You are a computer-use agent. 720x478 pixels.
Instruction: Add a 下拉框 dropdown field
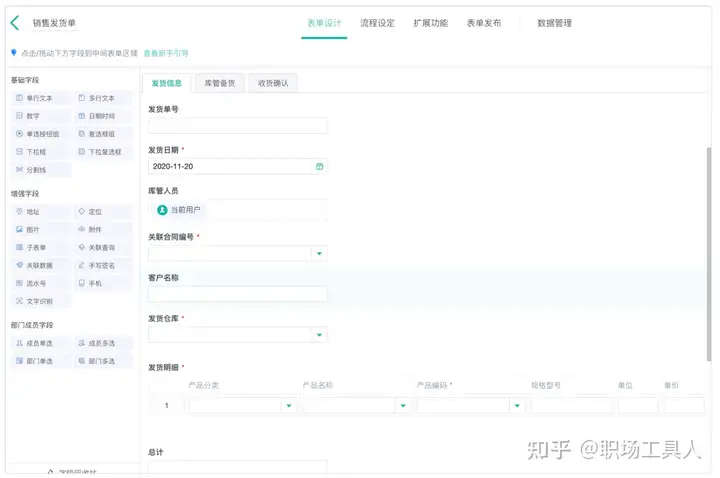[41, 152]
